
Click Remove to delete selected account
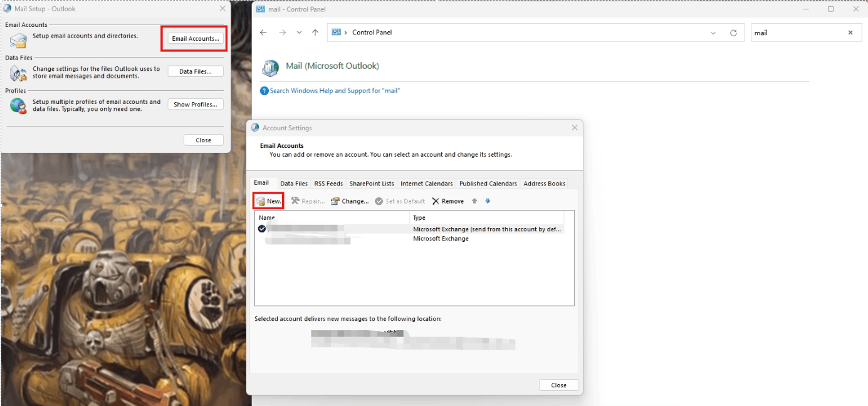point(448,201)
